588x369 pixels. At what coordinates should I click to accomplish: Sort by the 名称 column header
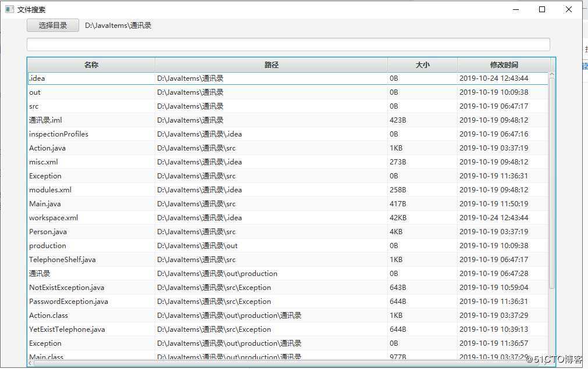91,65
